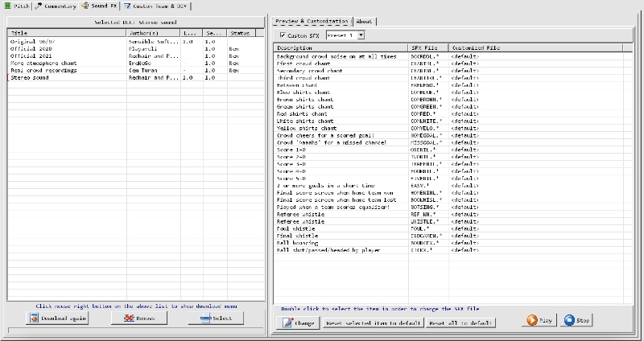
Task: Switch to the About tab
Action: point(364,21)
